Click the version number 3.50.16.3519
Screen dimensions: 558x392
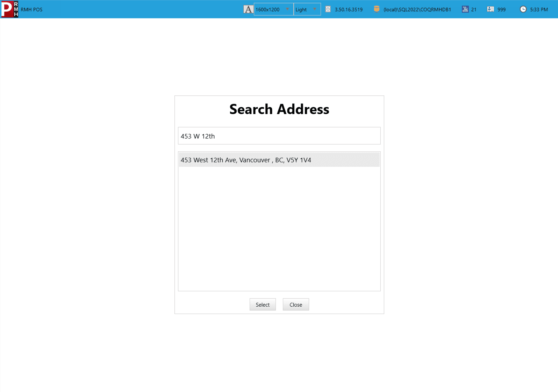349,9
